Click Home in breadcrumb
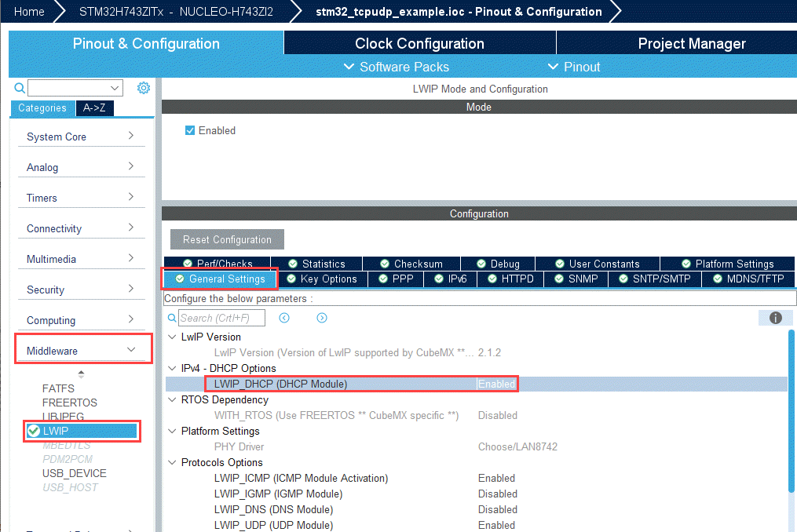 29,12
